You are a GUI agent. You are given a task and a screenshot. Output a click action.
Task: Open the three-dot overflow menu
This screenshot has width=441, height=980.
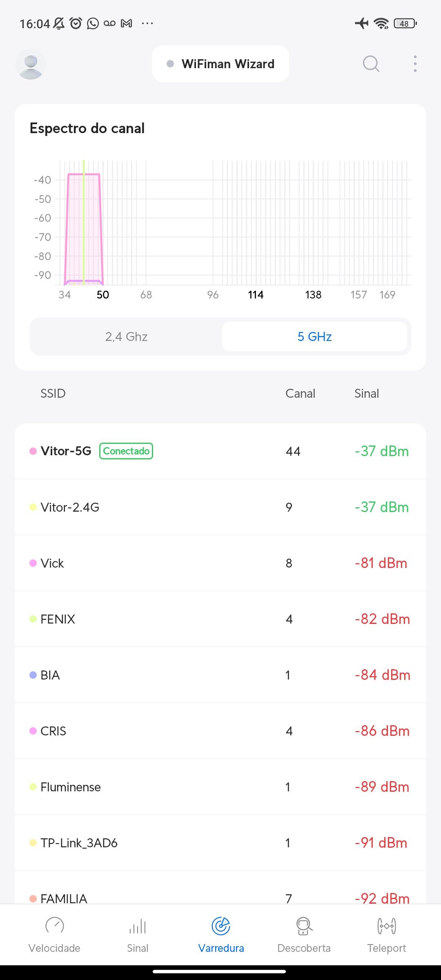415,64
